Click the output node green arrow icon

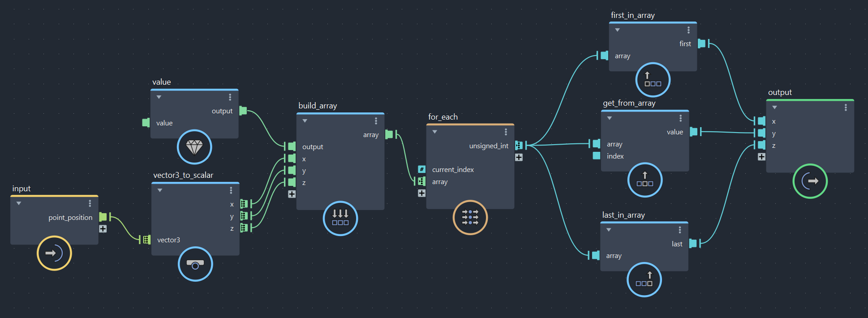click(810, 181)
